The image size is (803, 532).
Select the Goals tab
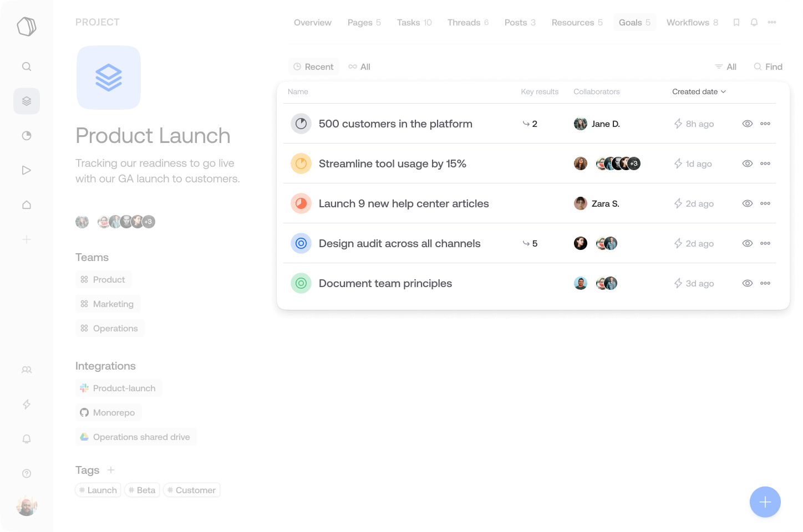(x=635, y=22)
